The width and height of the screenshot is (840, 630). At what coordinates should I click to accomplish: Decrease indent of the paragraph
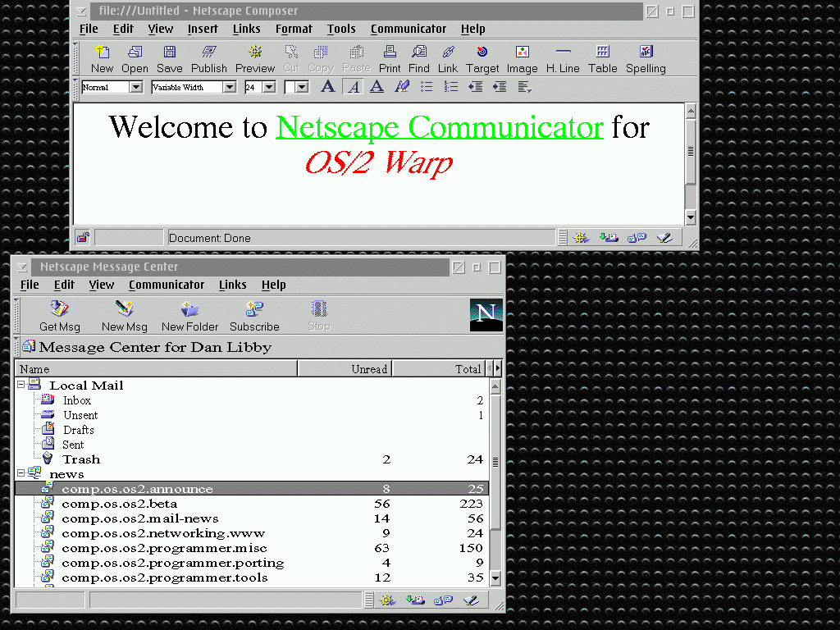click(x=475, y=86)
